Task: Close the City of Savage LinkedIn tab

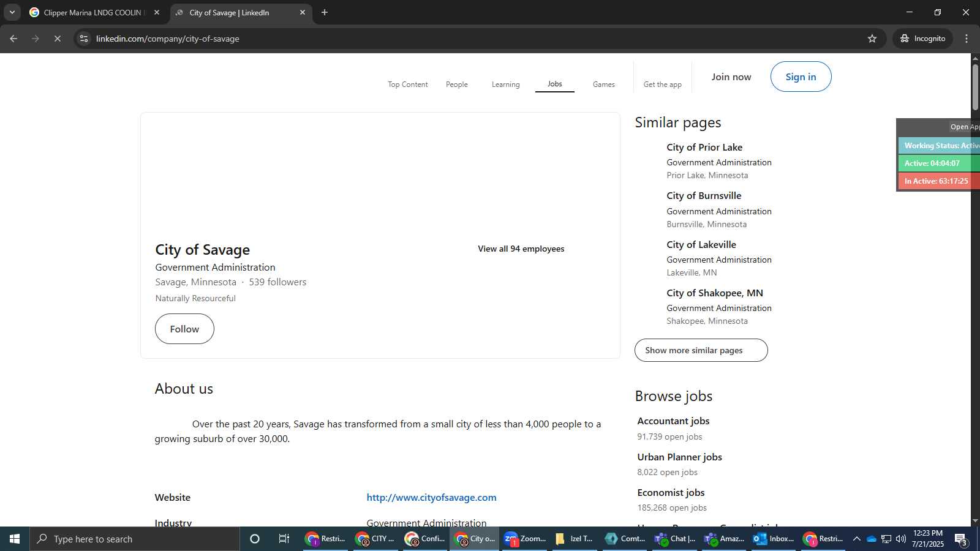Action: tap(303, 12)
